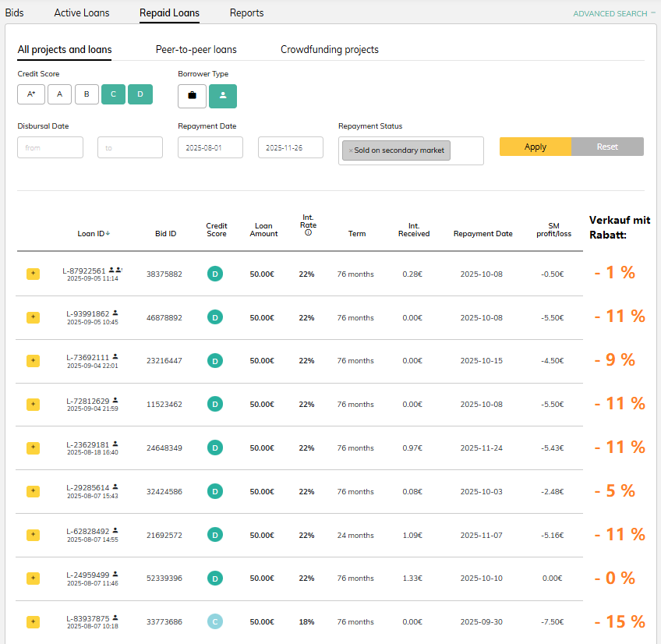Click the C credit badge for L-83937875
Viewport: 661px width, 644px height.
click(215, 621)
